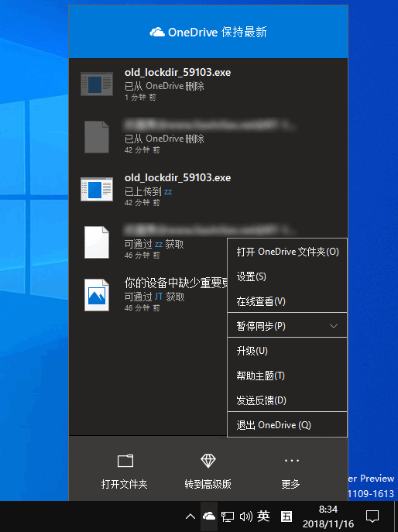This screenshot has width=398, height=532.
Task: Click the network icon in system tray
Action: (x=228, y=517)
